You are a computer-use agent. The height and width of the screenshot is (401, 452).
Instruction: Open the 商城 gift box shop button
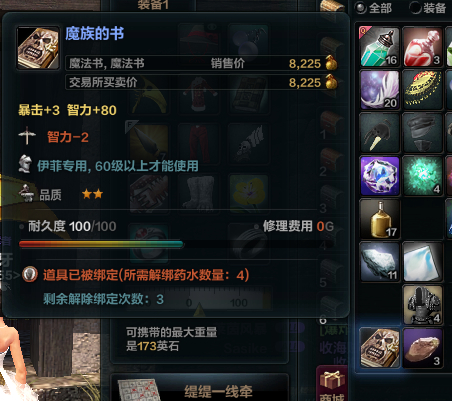coord(332,383)
